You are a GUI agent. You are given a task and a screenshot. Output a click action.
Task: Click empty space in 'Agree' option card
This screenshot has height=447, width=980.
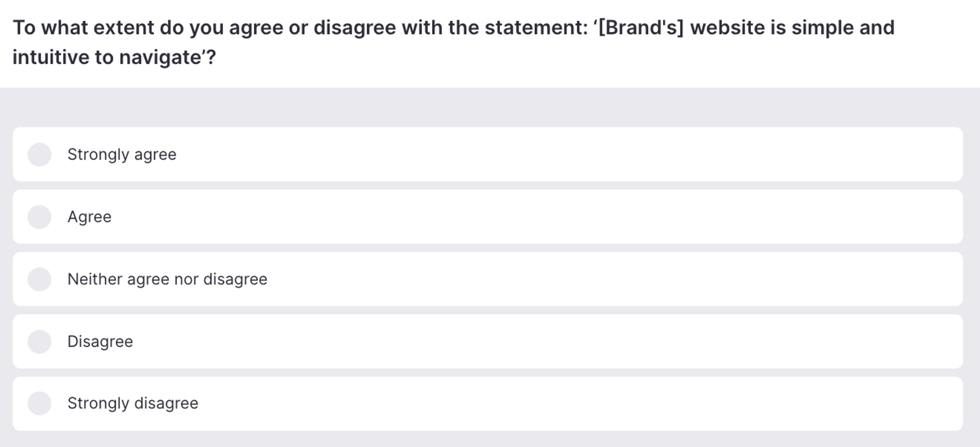(x=571, y=217)
